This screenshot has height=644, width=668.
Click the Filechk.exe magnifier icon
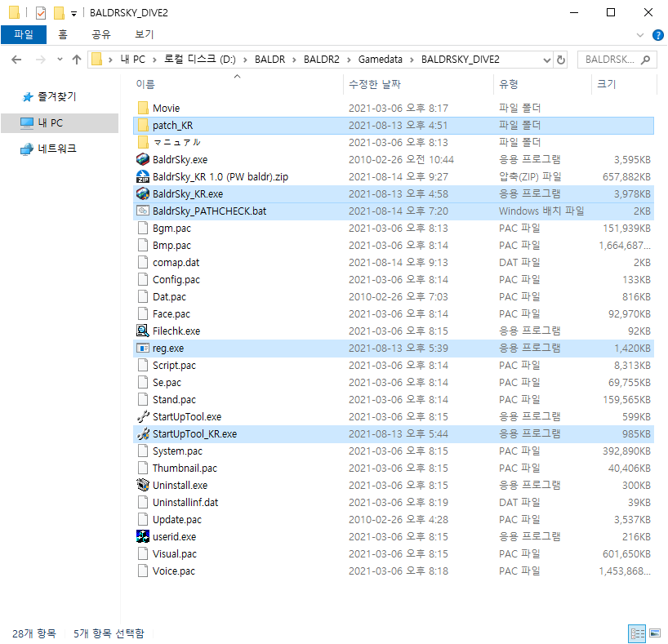(x=143, y=331)
